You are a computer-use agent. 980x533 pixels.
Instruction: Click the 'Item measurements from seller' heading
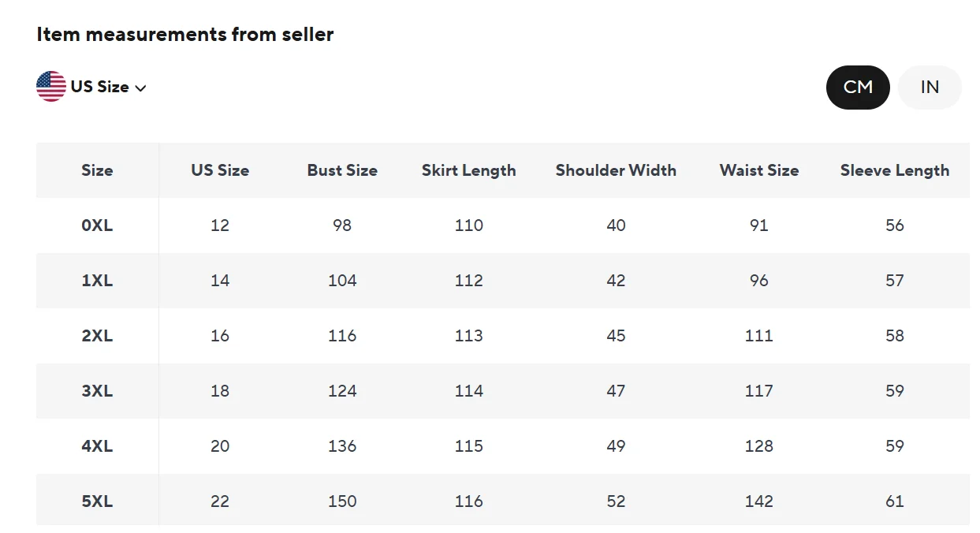[x=185, y=35]
